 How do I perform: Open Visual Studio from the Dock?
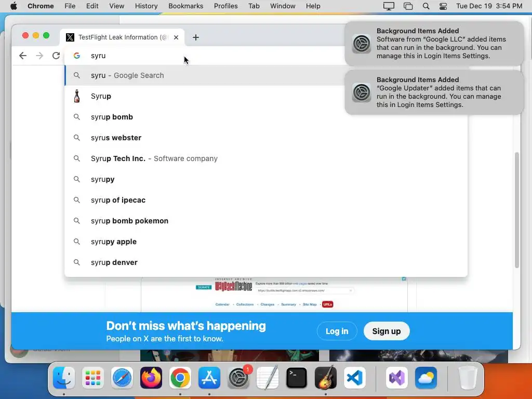click(397, 378)
